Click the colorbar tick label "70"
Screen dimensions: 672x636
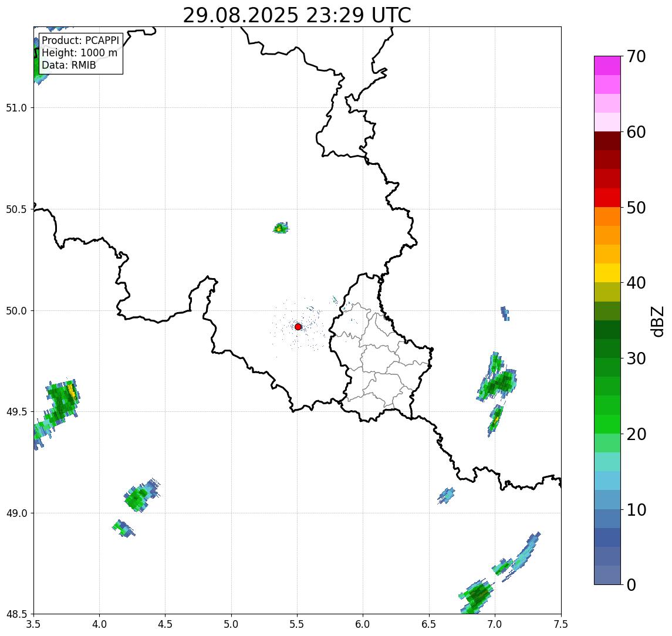[636, 56]
